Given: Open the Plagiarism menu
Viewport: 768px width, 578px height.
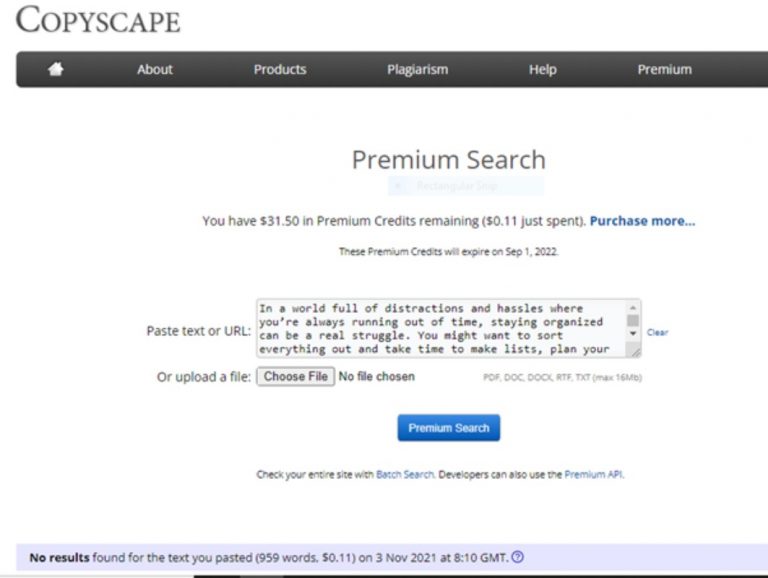Looking at the screenshot, I should (x=417, y=70).
